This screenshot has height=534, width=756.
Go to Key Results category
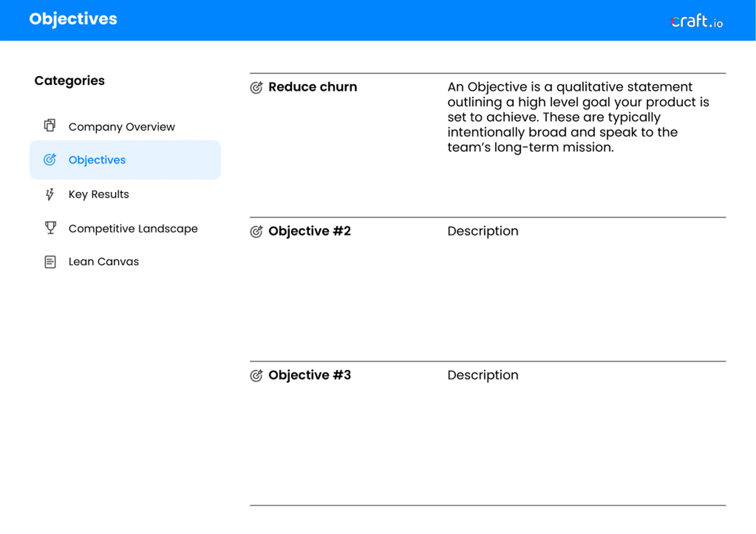(x=99, y=194)
